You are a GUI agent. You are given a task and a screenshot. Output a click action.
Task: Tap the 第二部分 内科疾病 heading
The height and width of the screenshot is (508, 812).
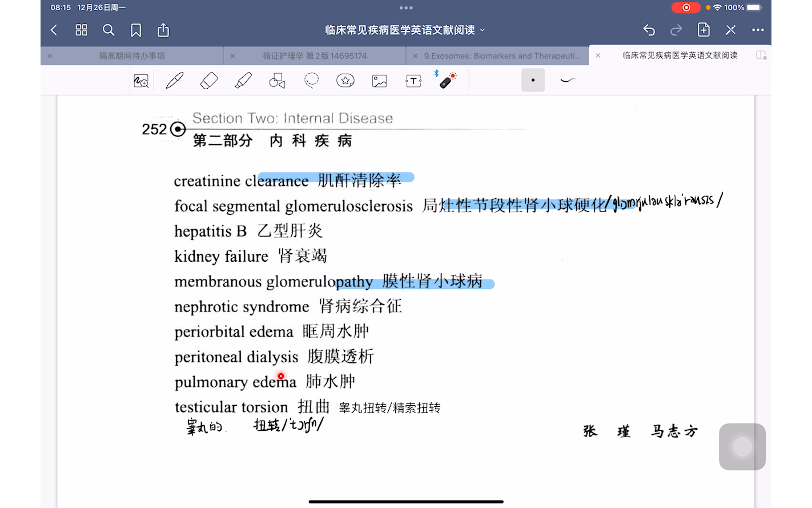[x=272, y=141]
